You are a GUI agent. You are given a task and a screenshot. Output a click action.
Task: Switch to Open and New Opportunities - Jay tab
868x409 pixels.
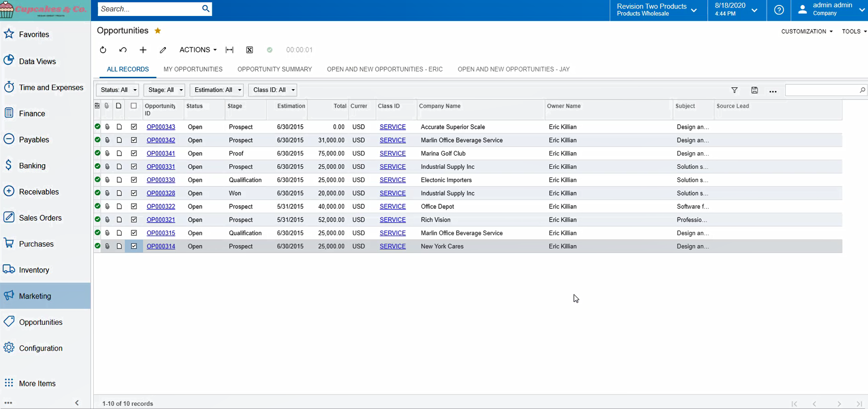(513, 69)
